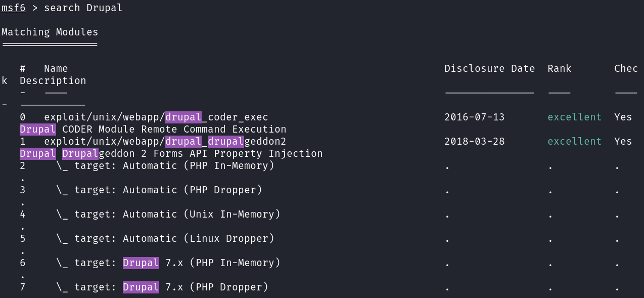The width and height of the screenshot is (644, 298).
Task: Click the 2016-07-13 disclosure date
Action: [474, 117]
